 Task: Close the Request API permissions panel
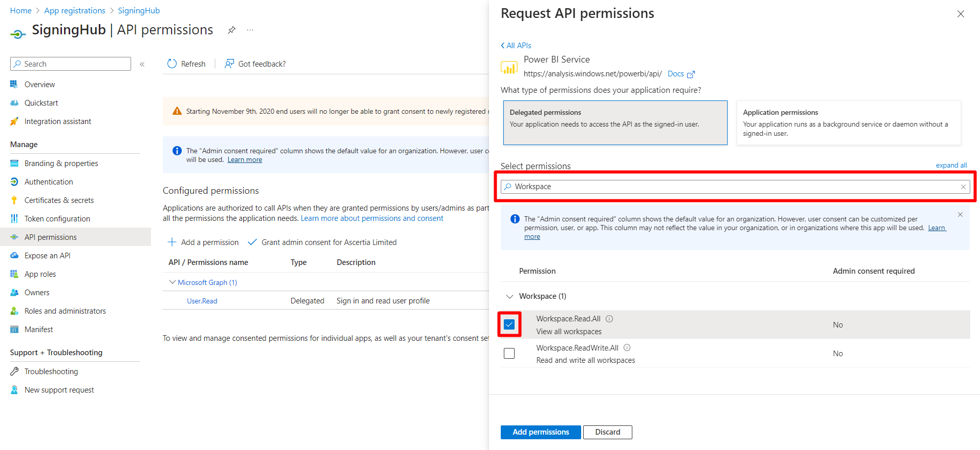pos(961,14)
